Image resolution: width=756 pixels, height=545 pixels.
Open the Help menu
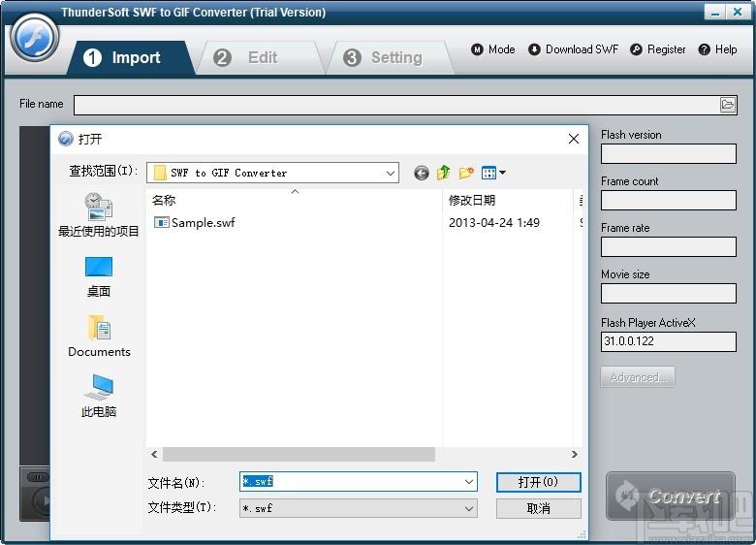(717, 49)
